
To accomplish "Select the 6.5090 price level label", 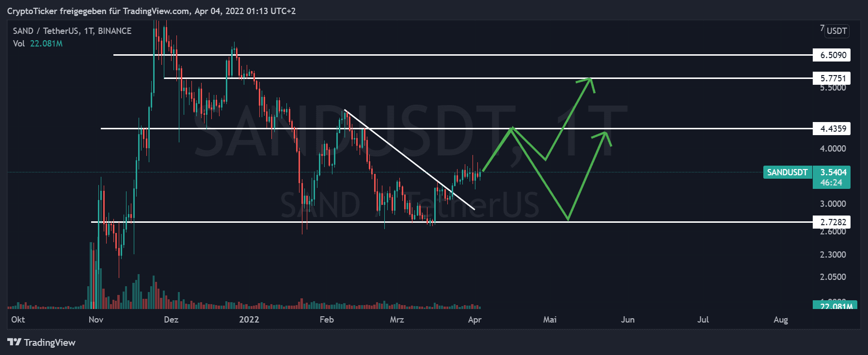I will [x=833, y=55].
